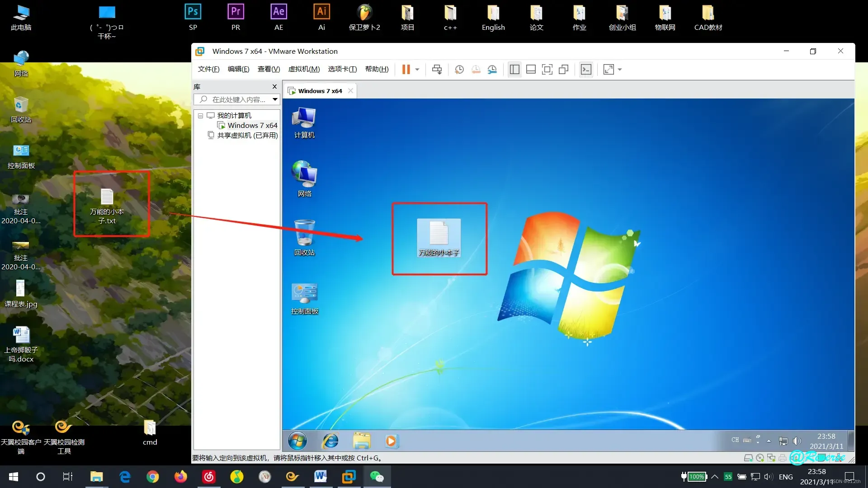Select the guest 控制面板 desktop icon

coord(304,298)
